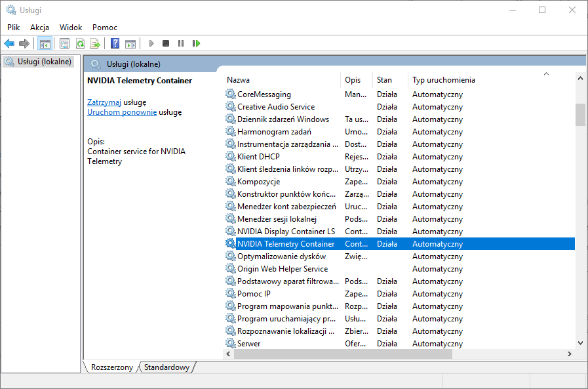Open the Widok menu
This screenshot has width=588, height=389.
coord(71,28)
